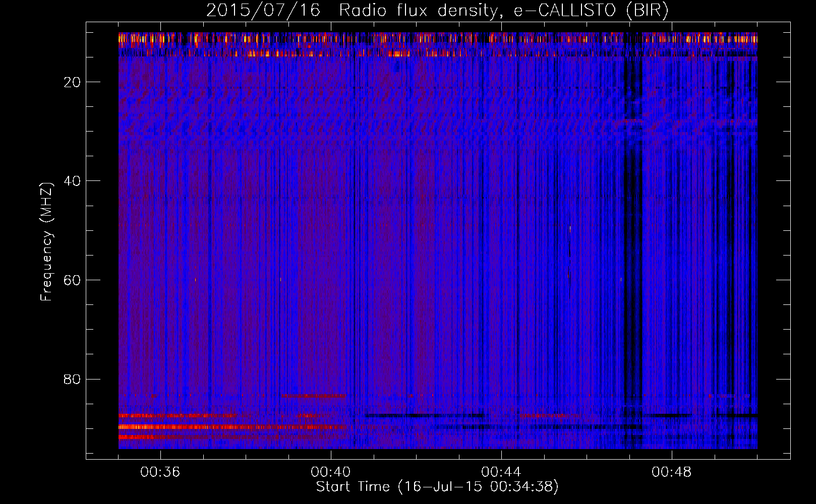Click the 00:40 time tick label

(331, 472)
